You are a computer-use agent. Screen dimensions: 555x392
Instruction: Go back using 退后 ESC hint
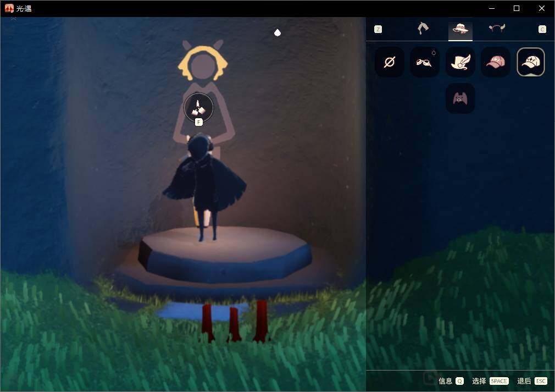click(x=532, y=381)
